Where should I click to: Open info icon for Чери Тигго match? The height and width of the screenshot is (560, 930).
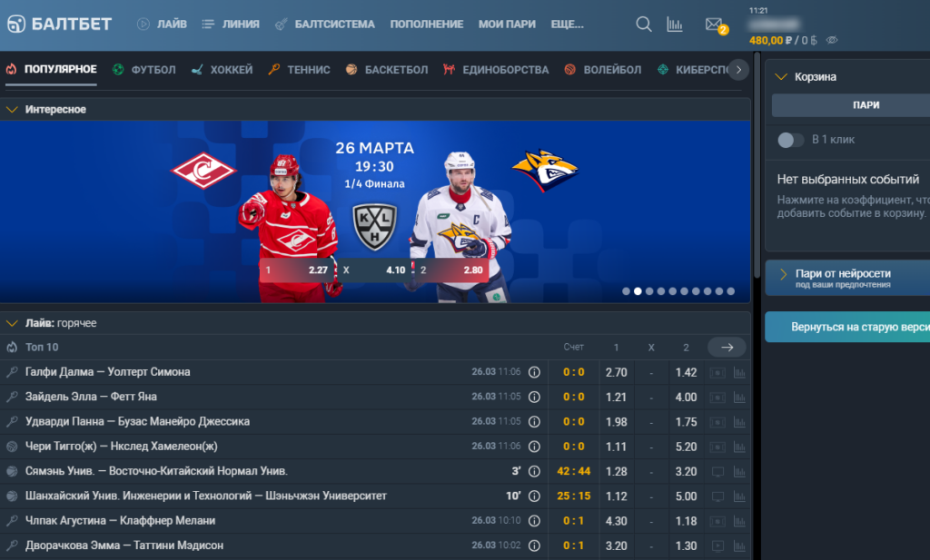click(534, 447)
